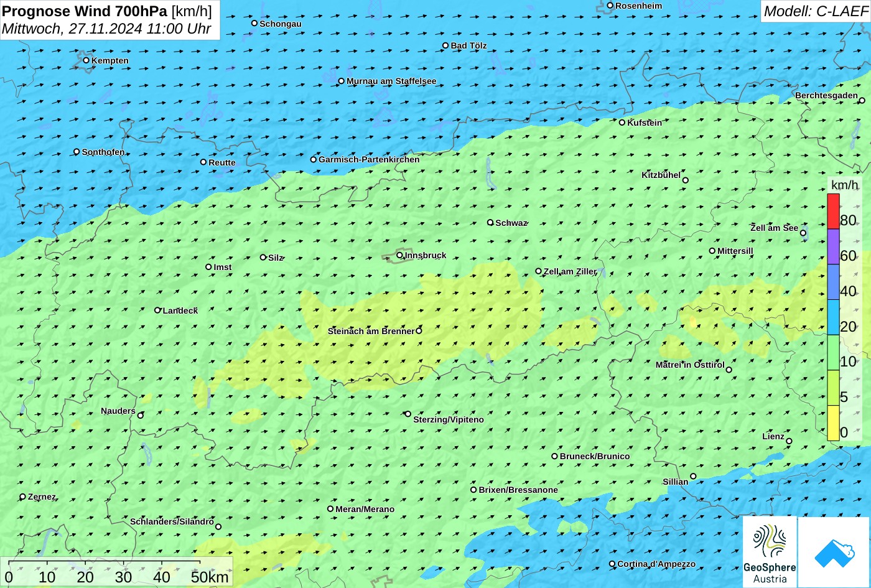The width and height of the screenshot is (871, 588).
Task: Select the Nauders marker circle
Action: click(141, 416)
